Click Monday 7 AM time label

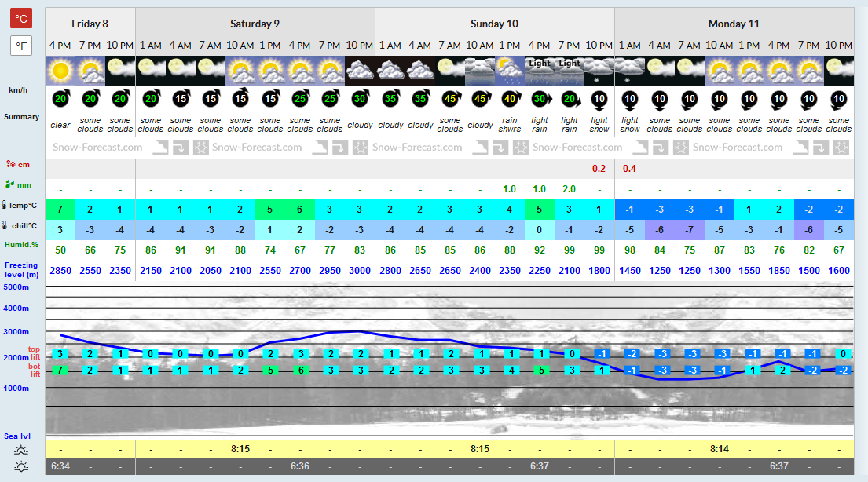689,46
